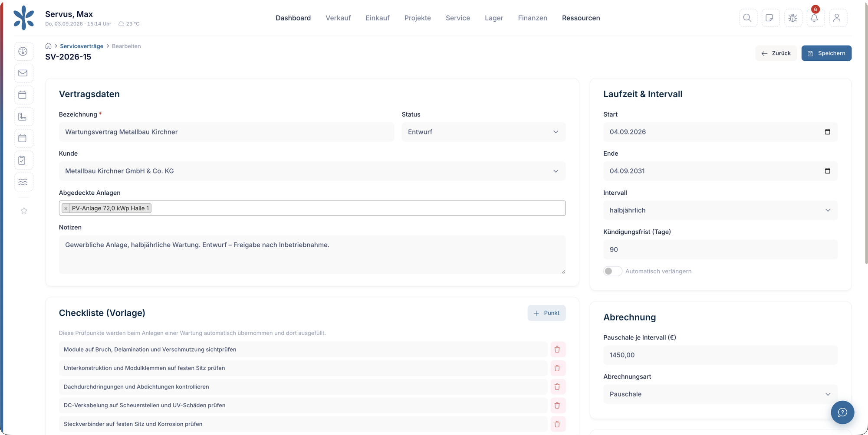Click the Bezeichnung input field
The width and height of the screenshot is (868, 435).
tap(227, 132)
